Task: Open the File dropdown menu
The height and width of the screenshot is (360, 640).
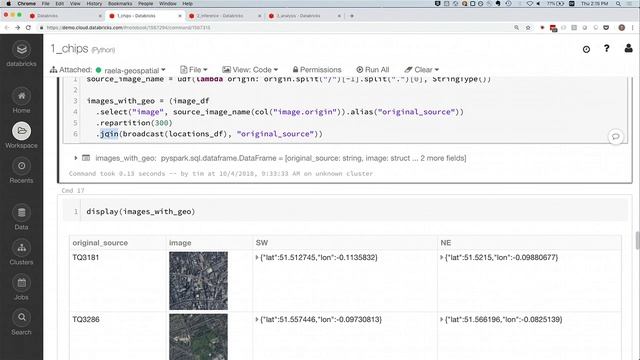Action: (x=194, y=70)
